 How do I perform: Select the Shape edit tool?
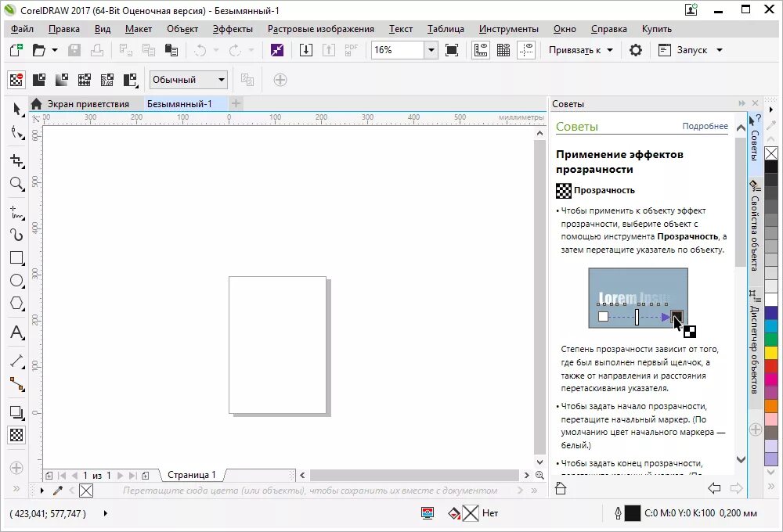click(17, 133)
